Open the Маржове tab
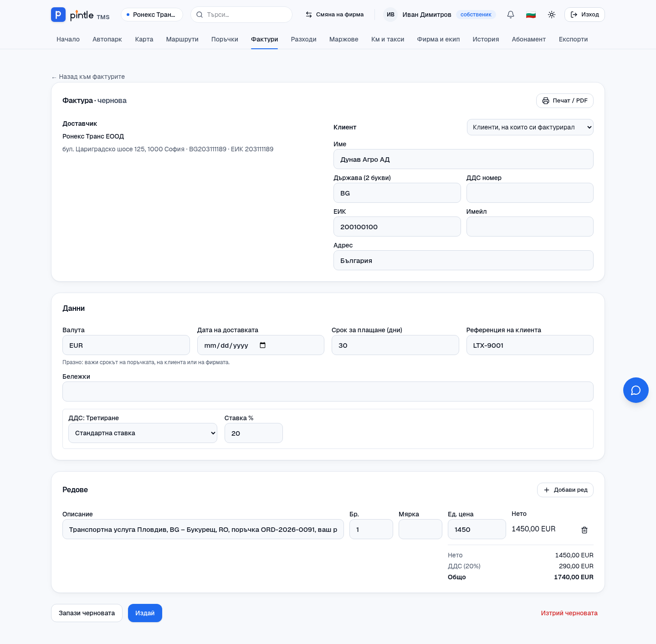 (x=344, y=39)
